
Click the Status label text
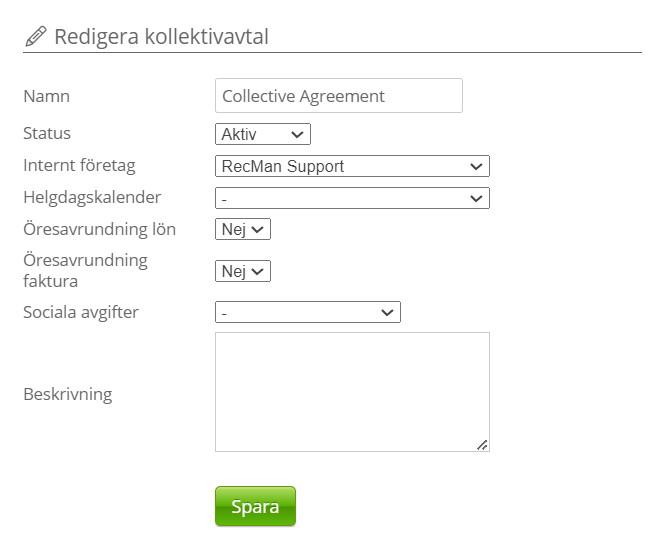(x=47, y=133)
